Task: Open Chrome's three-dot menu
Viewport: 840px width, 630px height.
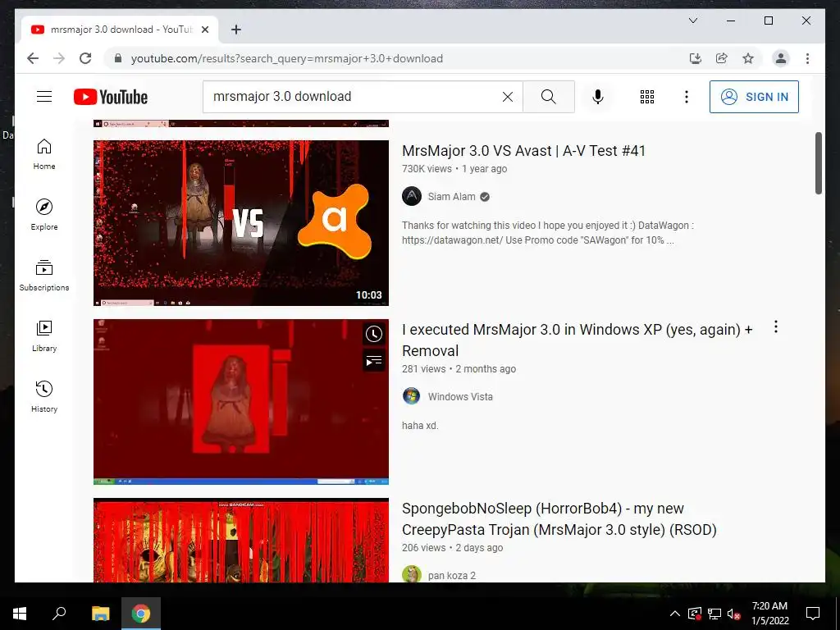Action: 807,58
